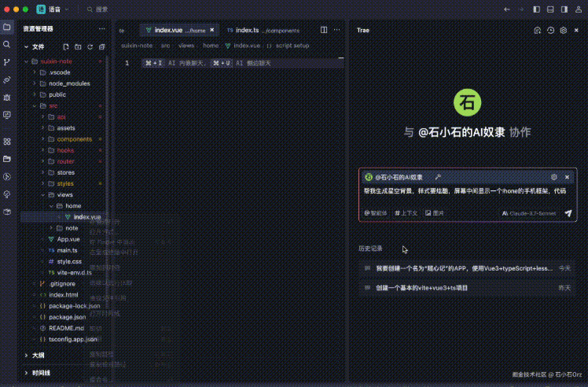588x387 pixels.
Task: Open Trae panel settings gear
Action: tap(564, 31)
